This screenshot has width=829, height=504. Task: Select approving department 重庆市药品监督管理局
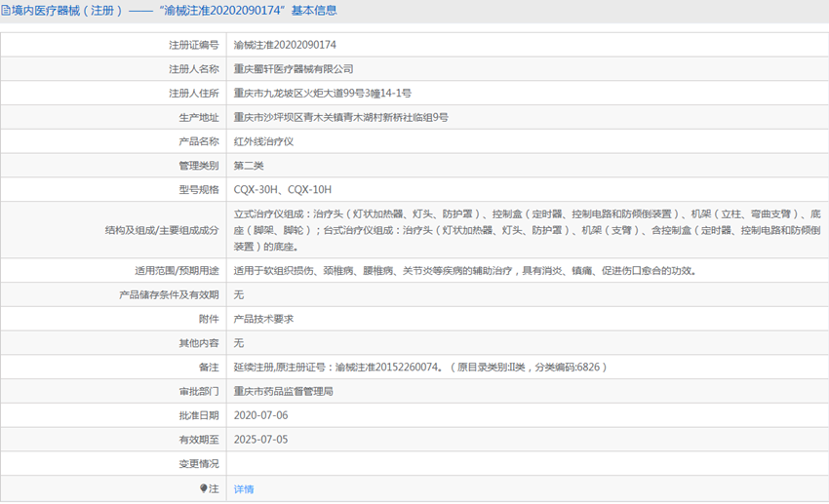284,392
